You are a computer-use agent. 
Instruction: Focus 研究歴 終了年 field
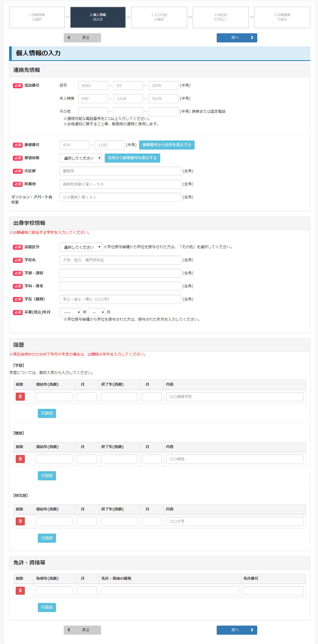click(x=119, y=521)
